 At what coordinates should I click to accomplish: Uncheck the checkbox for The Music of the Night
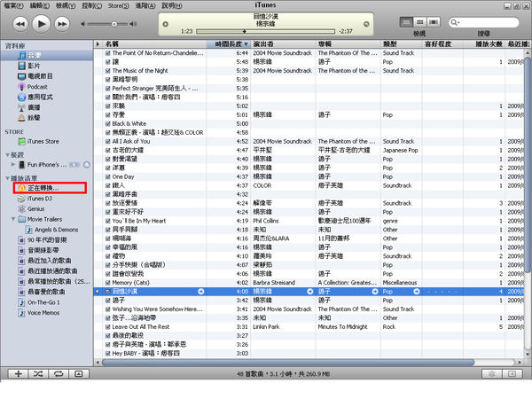point(108,71)
